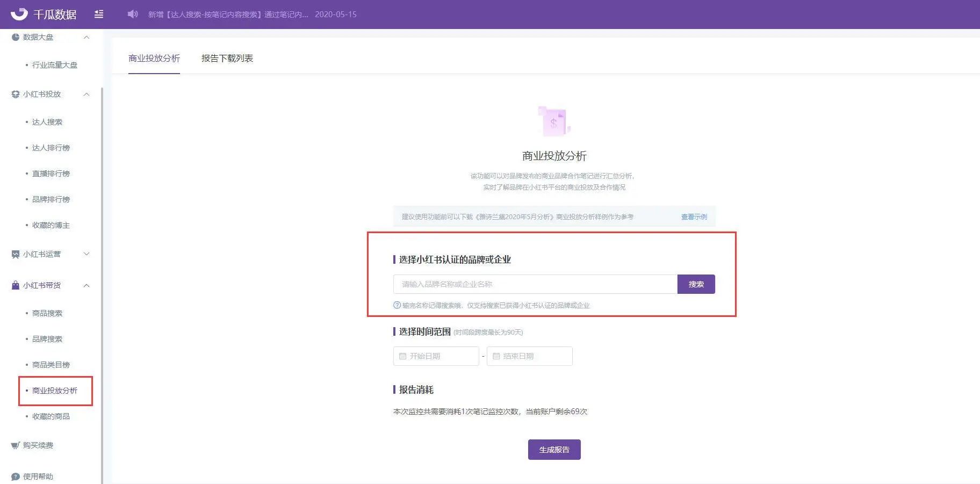Open the 结束日期 date picker
The height and width of the screenshot is (484, 980).
click(530, 356)
